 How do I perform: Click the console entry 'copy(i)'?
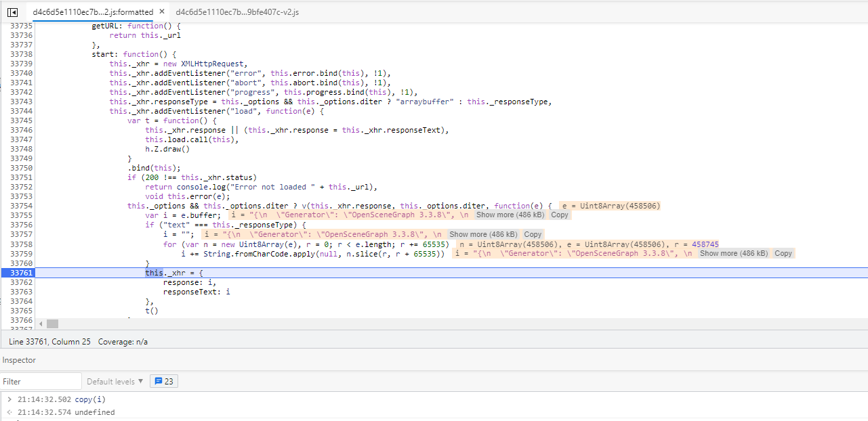click(x=91, y=399)
